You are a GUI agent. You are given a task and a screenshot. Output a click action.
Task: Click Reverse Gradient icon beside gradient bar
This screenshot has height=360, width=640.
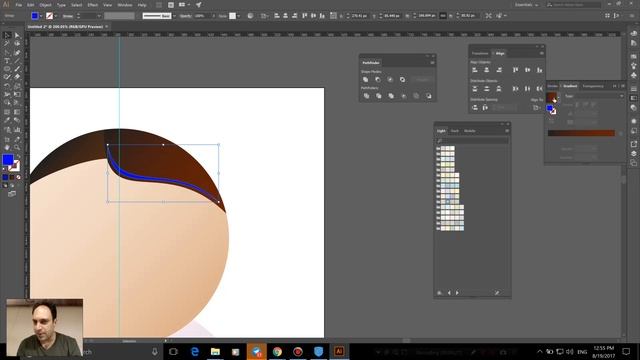pos(551,121)
